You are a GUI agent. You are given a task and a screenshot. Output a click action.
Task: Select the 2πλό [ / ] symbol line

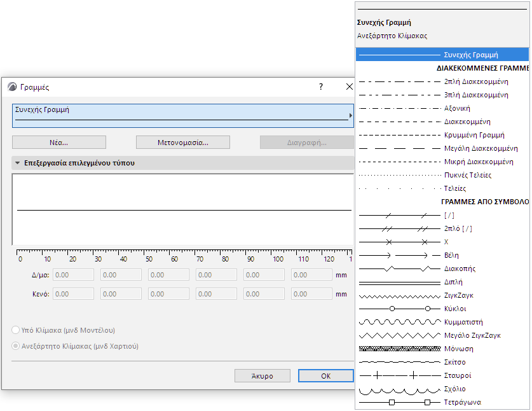coord(442,228)
